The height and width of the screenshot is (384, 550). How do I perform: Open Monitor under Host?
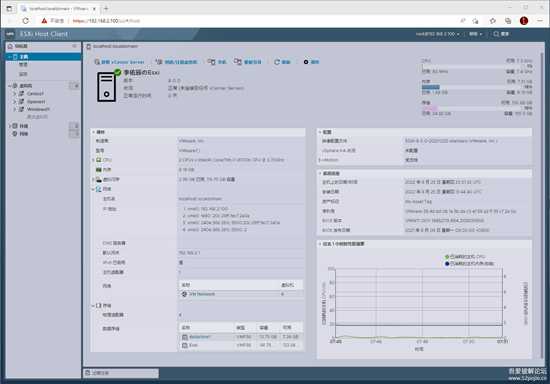pyautogui.click(x=23, y=74)
